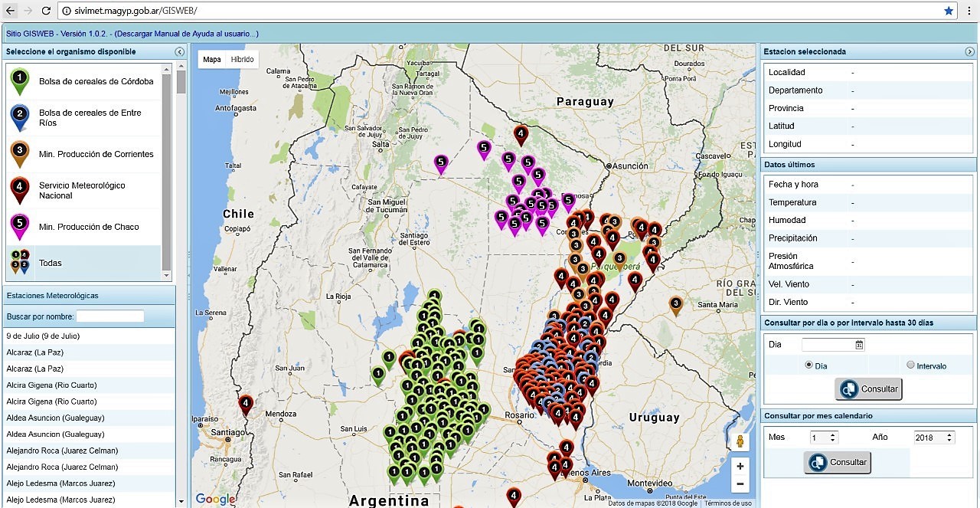Viewport: 980px width, 508px height.
Task: Click the lone green marker 1 near San Luis
Action: click(378, 375)
